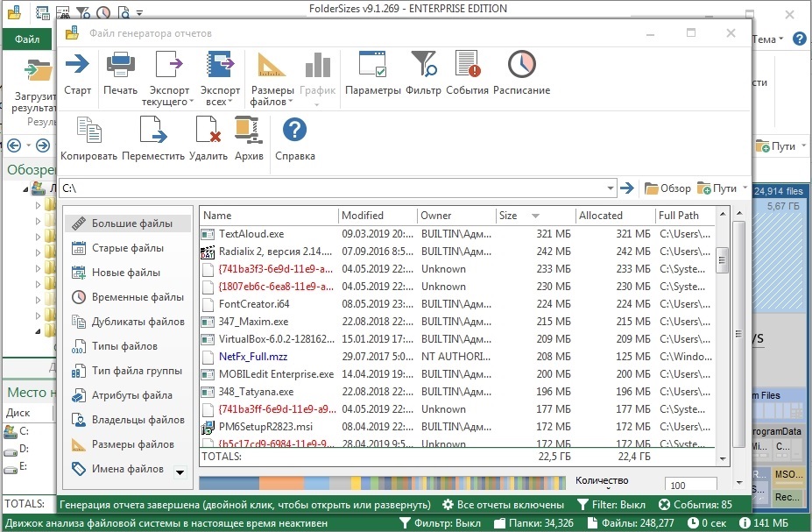This screenshot has width=812, height=532.
Task: Expand Экспорт всех dropdown arrow
Action: pyautogui.click(x=229, y=102)
